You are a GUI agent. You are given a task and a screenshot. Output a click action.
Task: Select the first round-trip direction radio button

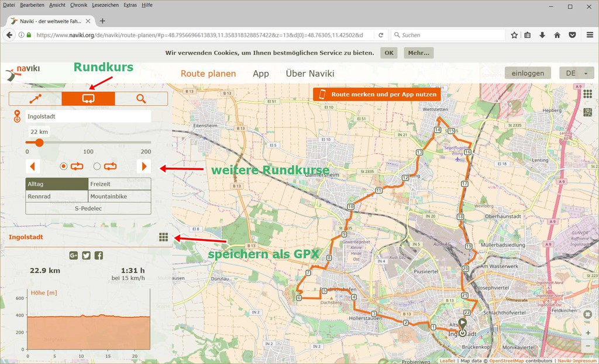point(64,167)
